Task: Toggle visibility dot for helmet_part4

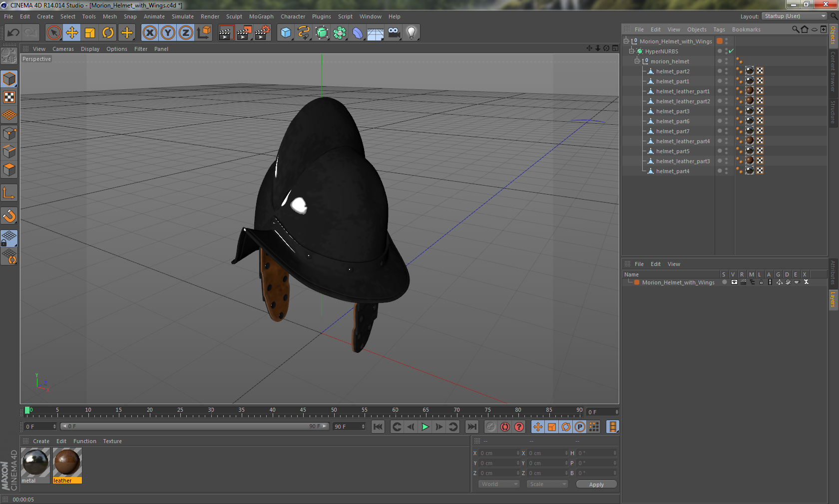Action: [720, 171]
